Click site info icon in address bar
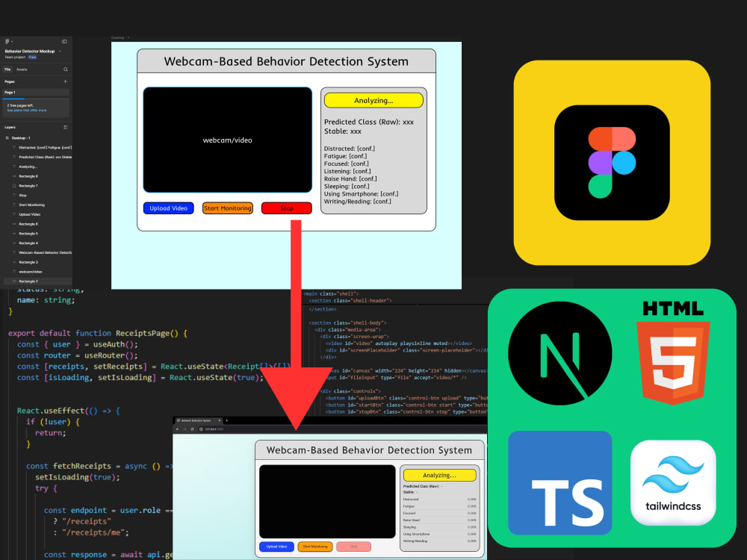Image resolution: width=747 pixels, height=560 pixels. tap(201, 429)
